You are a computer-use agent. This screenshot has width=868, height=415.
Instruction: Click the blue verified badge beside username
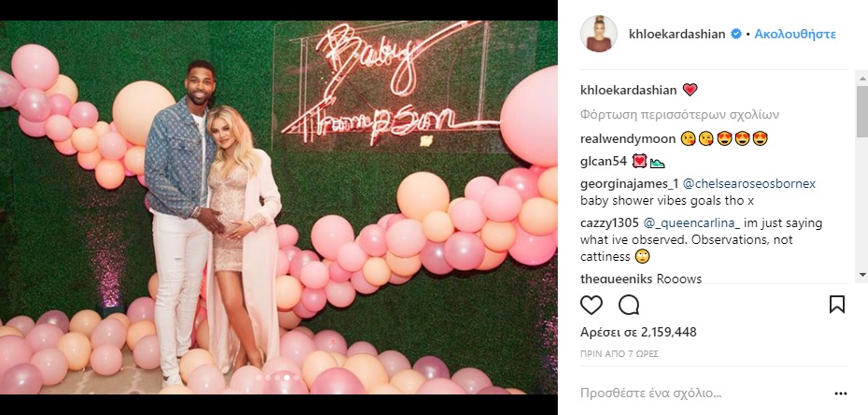click(735, 34)
